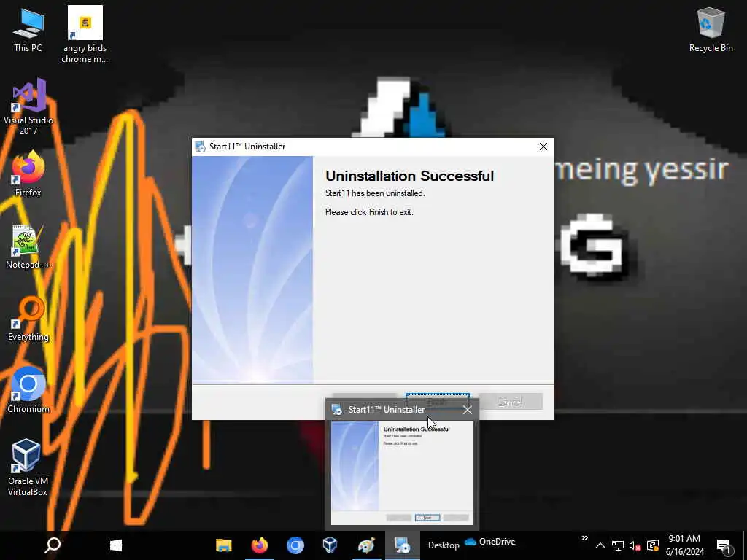
Task: Open angry birds chrome shortcut on desktop
Action: pos(85,34)
